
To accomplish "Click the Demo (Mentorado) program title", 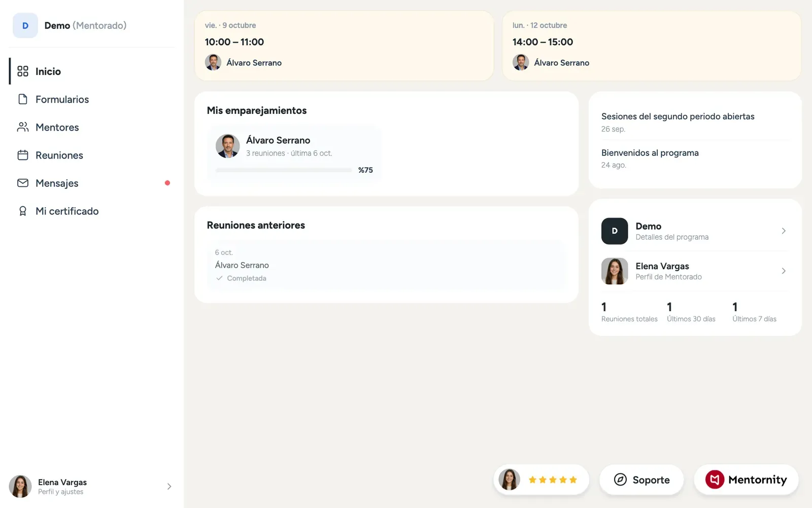I will coord(85,25).
